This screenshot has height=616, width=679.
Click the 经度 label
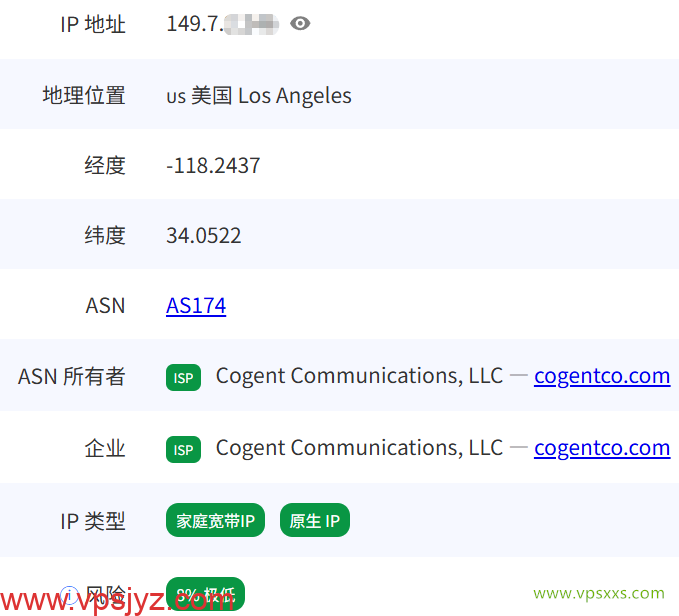click(x=105, y=165)
